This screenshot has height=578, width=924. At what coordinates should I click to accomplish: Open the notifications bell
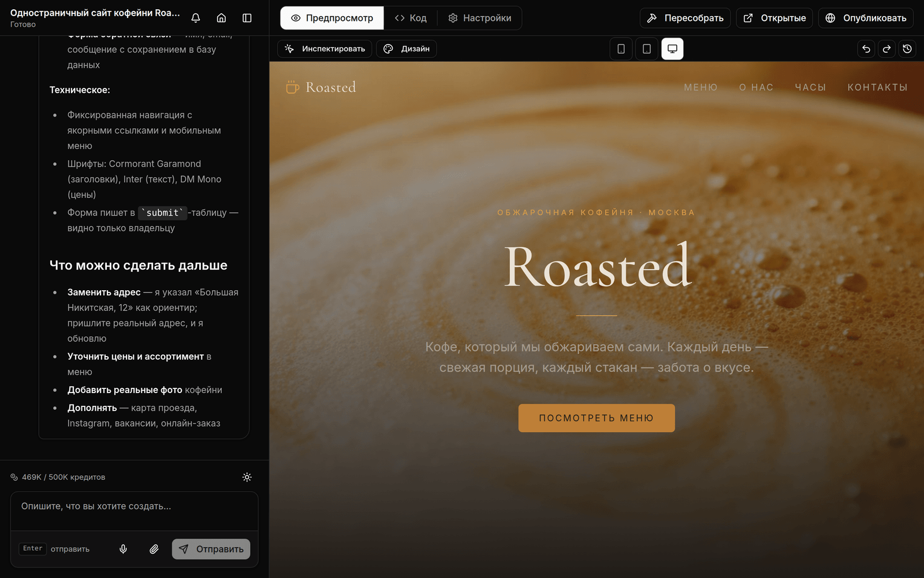point(196,18)
